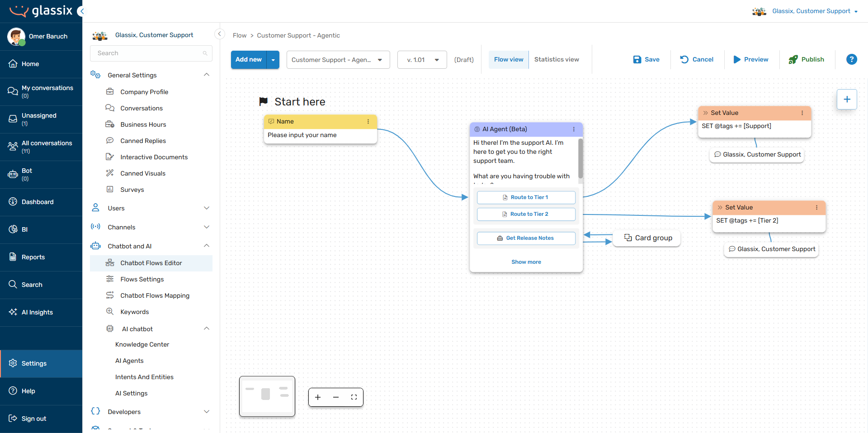868x433 pixels.
Task: Open the Bot conversations
Action: click(x=41, y=174)
